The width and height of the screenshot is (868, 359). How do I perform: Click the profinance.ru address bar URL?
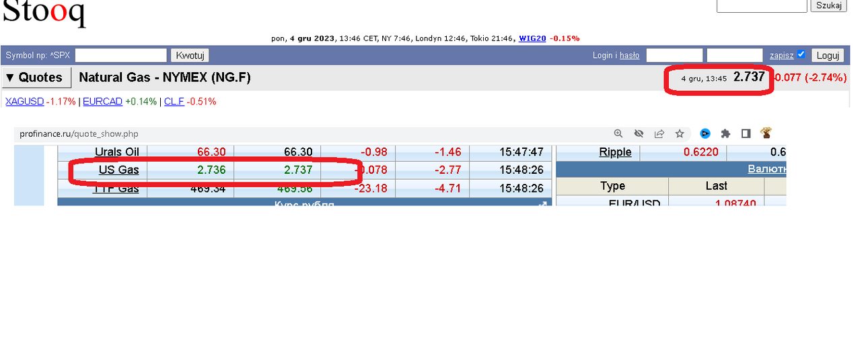click(x=79, y=134)
